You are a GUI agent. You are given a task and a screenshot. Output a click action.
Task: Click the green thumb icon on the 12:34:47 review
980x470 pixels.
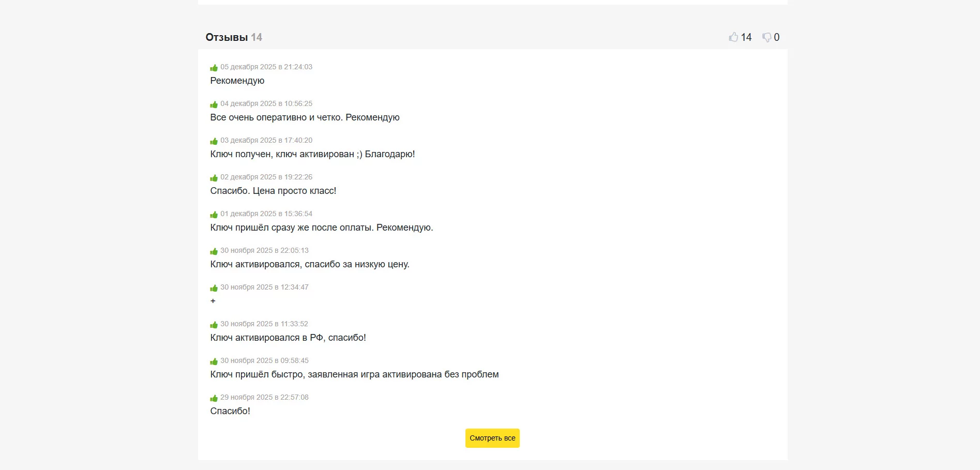tap(214, 288)
